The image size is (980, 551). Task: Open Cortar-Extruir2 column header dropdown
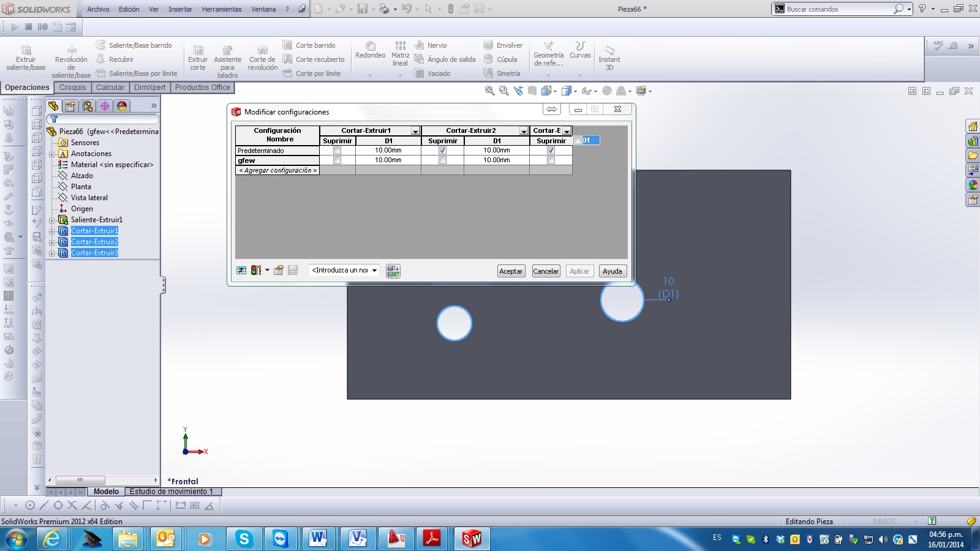click(x=524, y=131)
